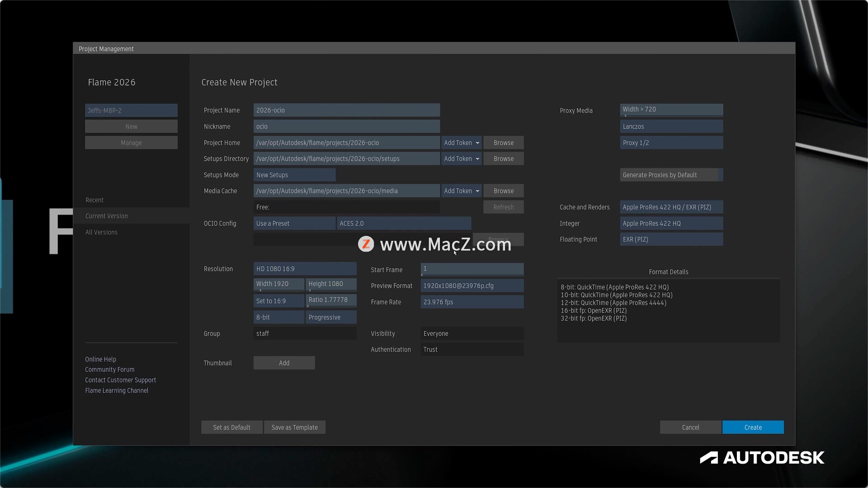Viewport: 868px width, 488px height.
Task: Open Flame Learning Channel link
Action: [117, 390]
